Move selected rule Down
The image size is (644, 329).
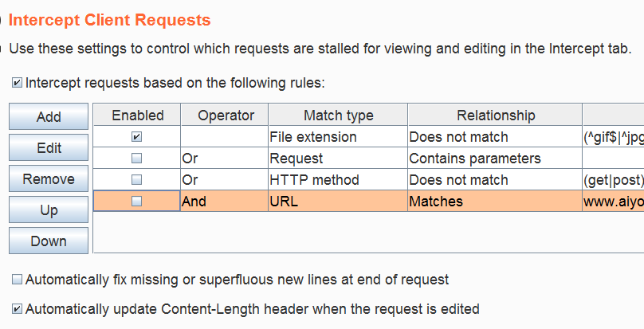pyautogui.click(x=49, y=241)
